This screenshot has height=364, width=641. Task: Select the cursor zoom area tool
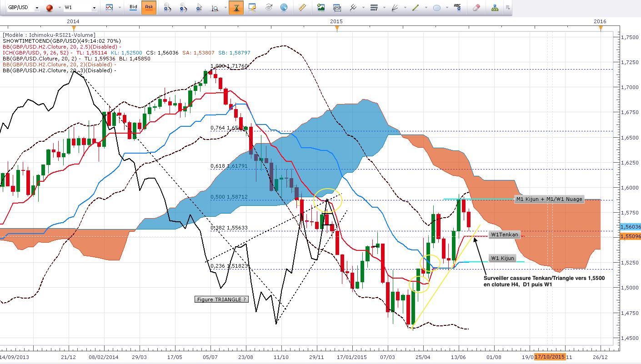pyautogui.click(x=200, y=8)
